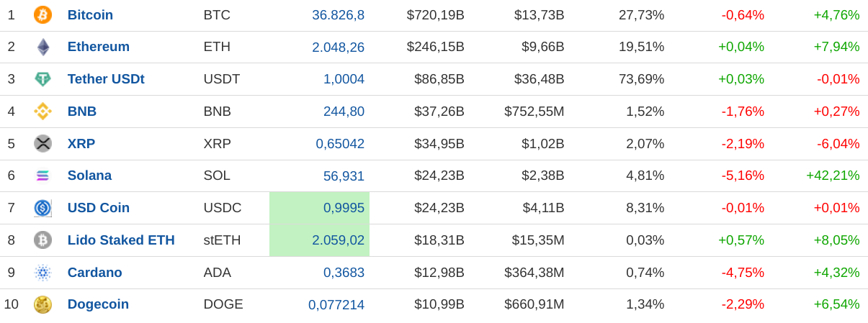868x323 pixels.
Task: Click market cap $12,98B
Action: pos(439,273)
